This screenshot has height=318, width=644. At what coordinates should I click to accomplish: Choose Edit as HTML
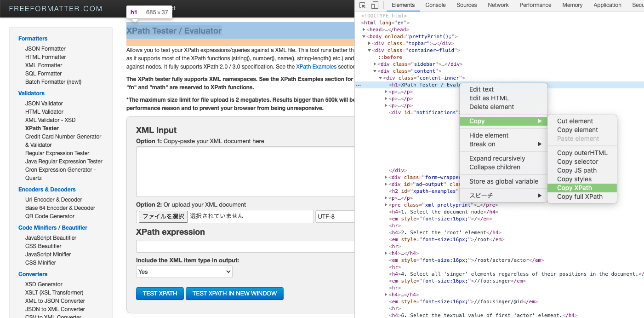coord(504,98)
